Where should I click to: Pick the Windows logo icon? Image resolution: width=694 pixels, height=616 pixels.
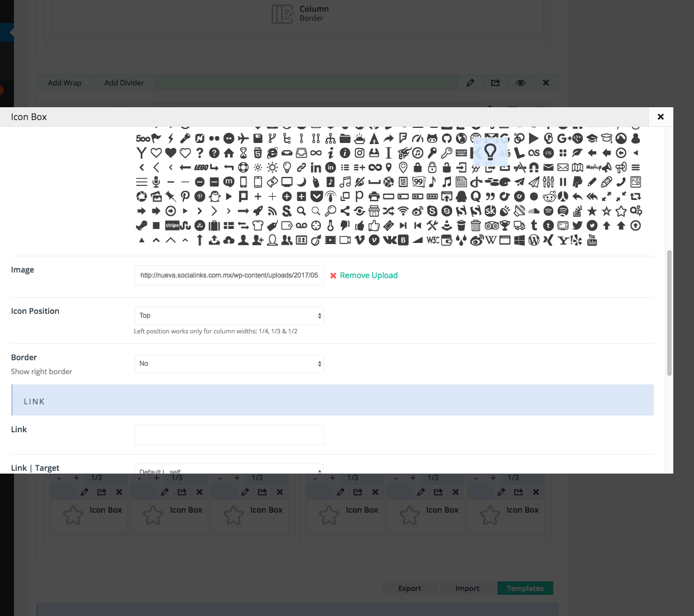pyautogui.click(x=519, y=240)
